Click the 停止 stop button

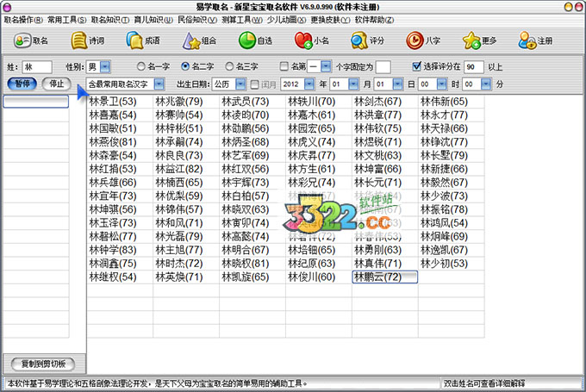tap(56, 84)
